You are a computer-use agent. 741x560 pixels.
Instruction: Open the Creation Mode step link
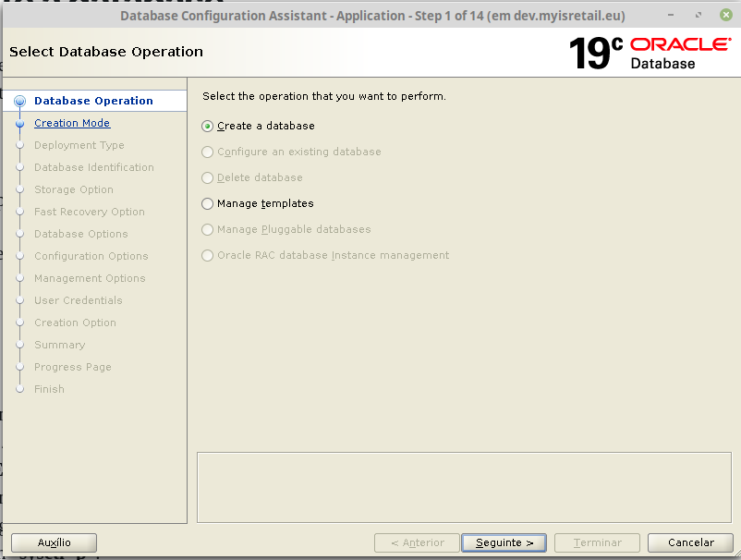[x=72, y=123]
